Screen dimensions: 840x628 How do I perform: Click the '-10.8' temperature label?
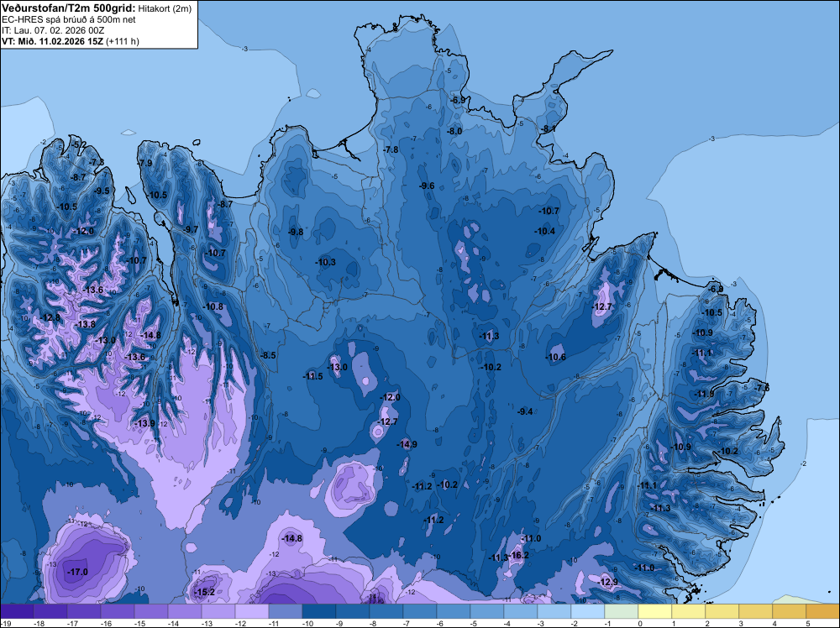(x=213, y=306)
